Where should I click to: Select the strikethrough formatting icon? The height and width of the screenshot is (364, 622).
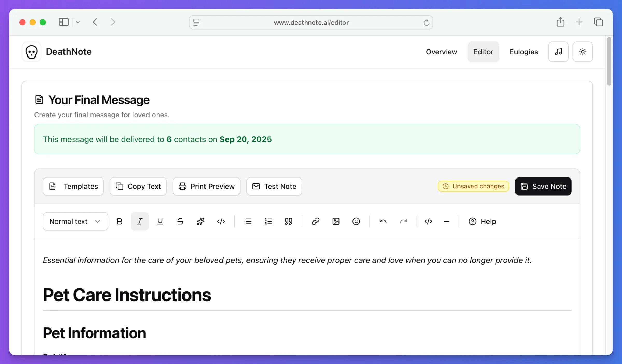pos(180,221)
